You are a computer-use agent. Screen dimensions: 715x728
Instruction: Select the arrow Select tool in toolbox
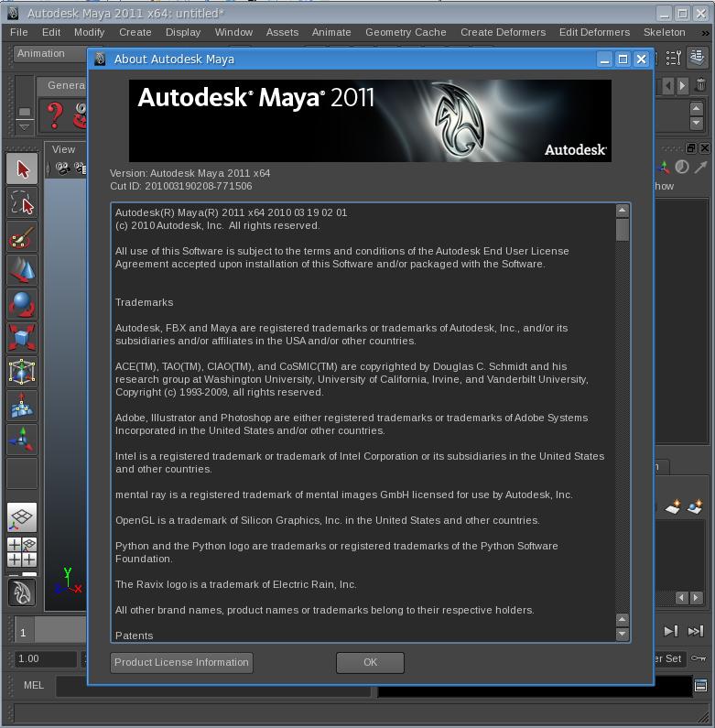click(x=22, y=169)
